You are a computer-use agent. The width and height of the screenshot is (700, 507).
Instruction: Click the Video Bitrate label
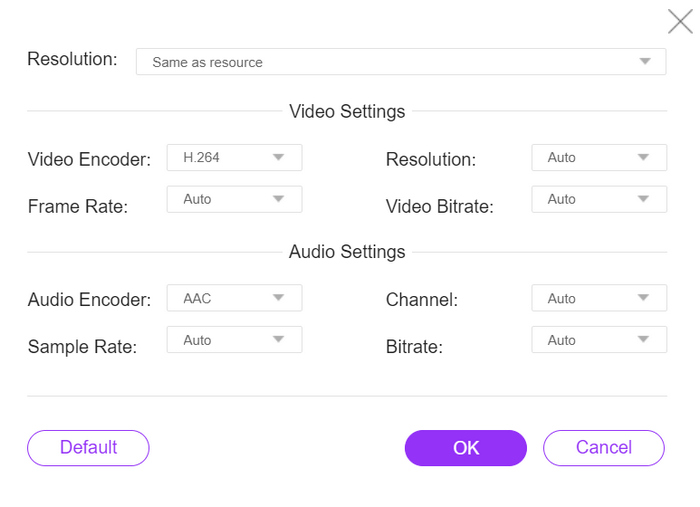[x=440, y=206]
